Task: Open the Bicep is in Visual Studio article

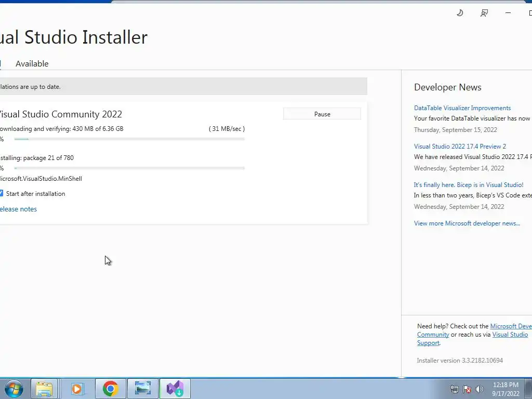Action: 469,185
